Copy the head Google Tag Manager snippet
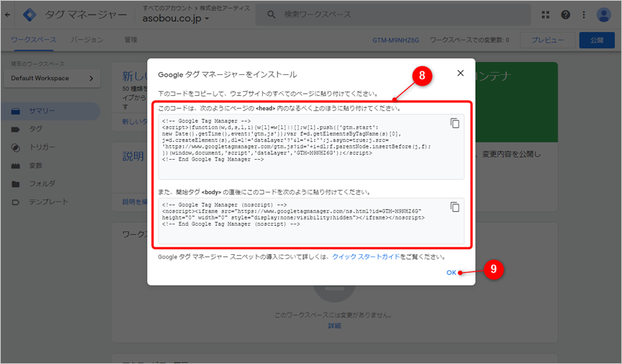Viewport: 622px width, 364px height. [455, 123]
